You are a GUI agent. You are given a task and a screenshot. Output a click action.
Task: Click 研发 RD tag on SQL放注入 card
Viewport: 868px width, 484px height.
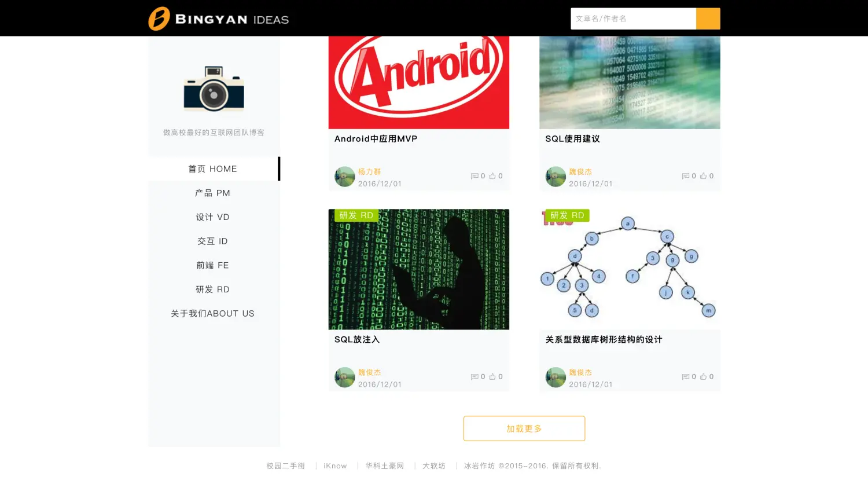356,215
